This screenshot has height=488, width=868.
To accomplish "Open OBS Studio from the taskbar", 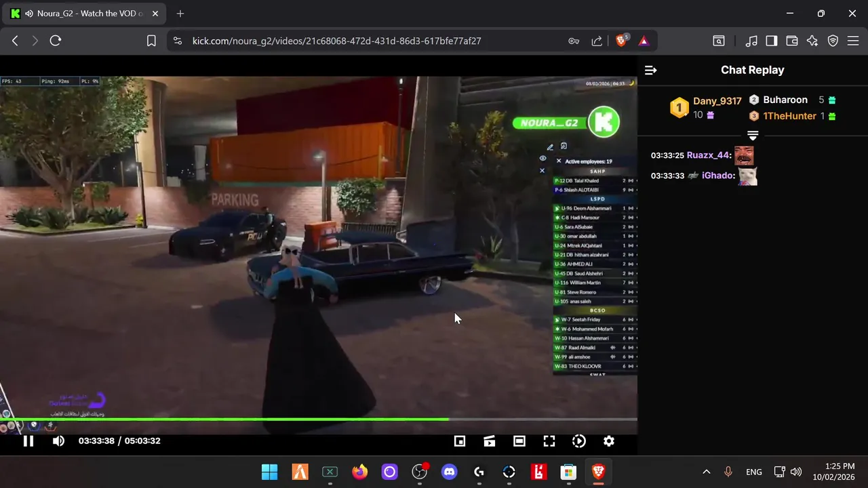I will 420,472.
